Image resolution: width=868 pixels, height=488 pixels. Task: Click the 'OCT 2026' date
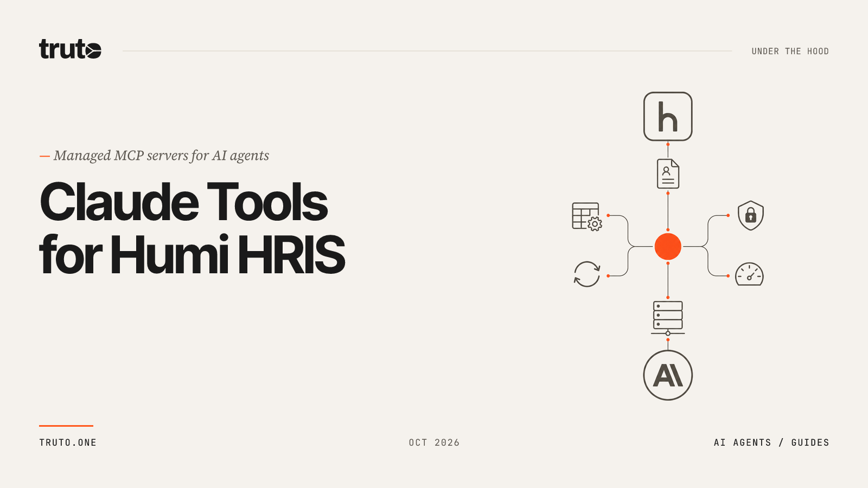point(434,442)
